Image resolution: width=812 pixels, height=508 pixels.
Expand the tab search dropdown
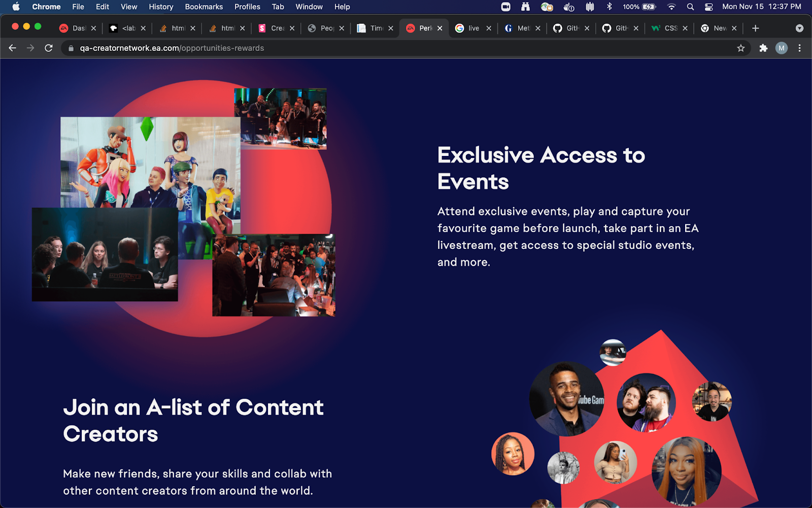point(799,28)
